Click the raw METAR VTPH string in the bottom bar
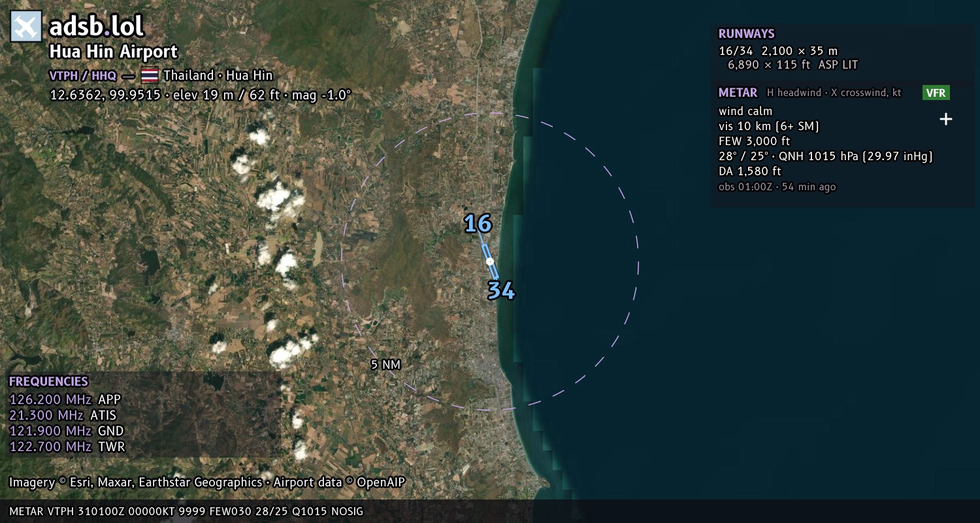980x523 pixels. 186,511
